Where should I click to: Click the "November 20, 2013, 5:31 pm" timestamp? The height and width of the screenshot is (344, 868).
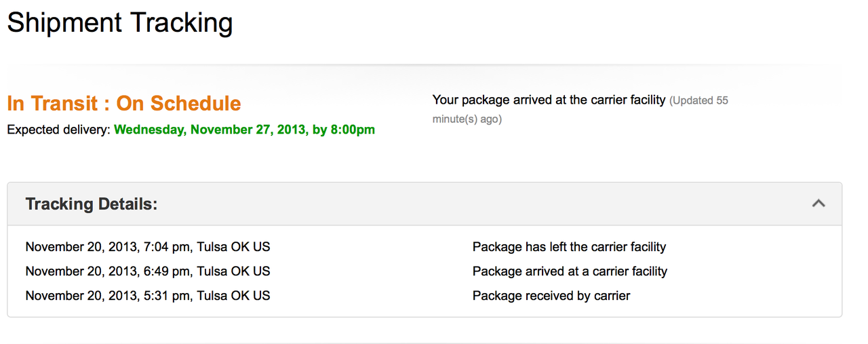tap(107, 296)
